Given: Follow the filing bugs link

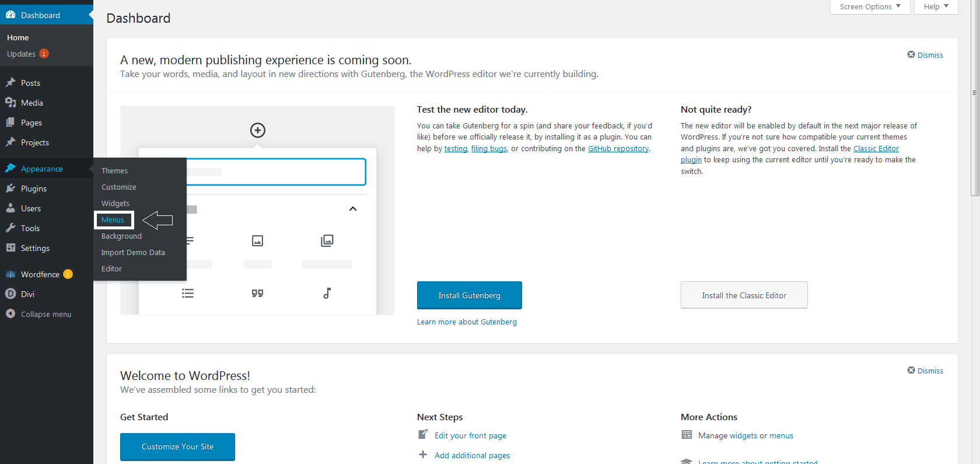Looking at the screenshot, I should (x=489, y=148).
